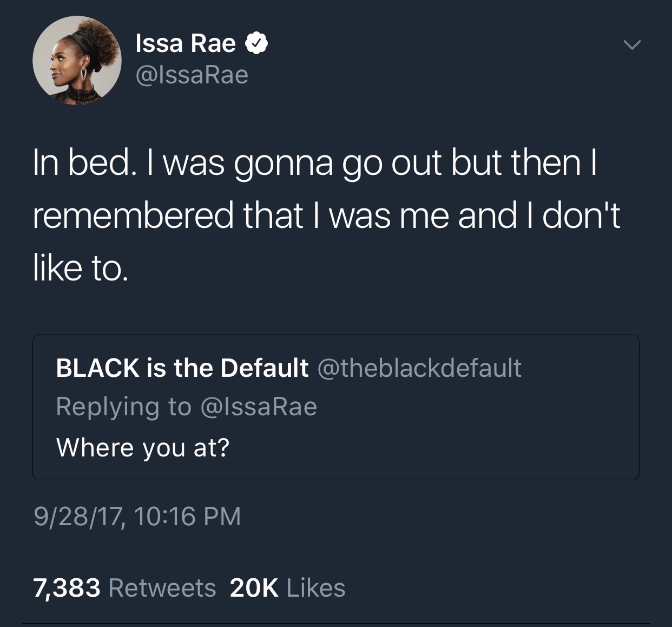Click the 9/28/17, 10:16 PM timestamp
The height and width of the screenshot is (627, 672).
pos(137,516)
